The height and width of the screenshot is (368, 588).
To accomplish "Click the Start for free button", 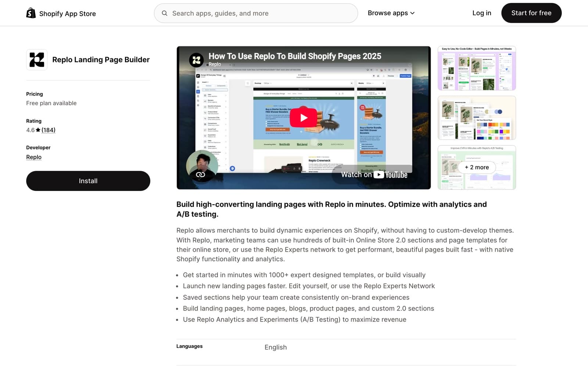I will [x=531, y=13].
